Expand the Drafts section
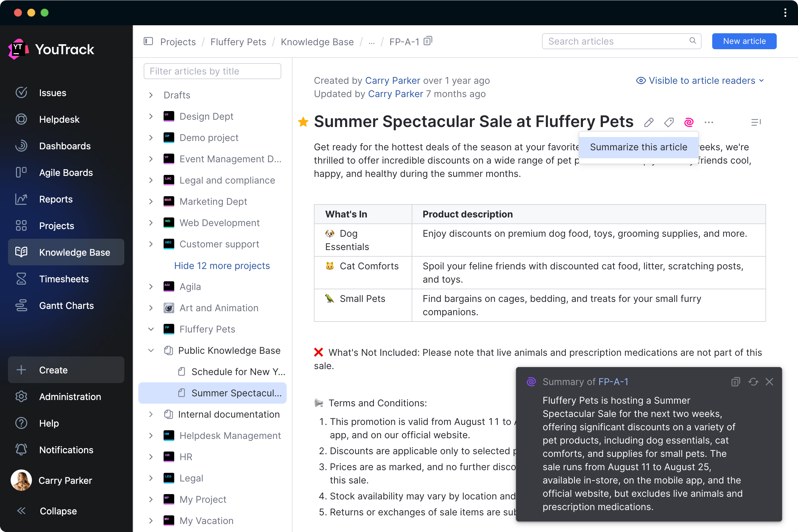 151,95
